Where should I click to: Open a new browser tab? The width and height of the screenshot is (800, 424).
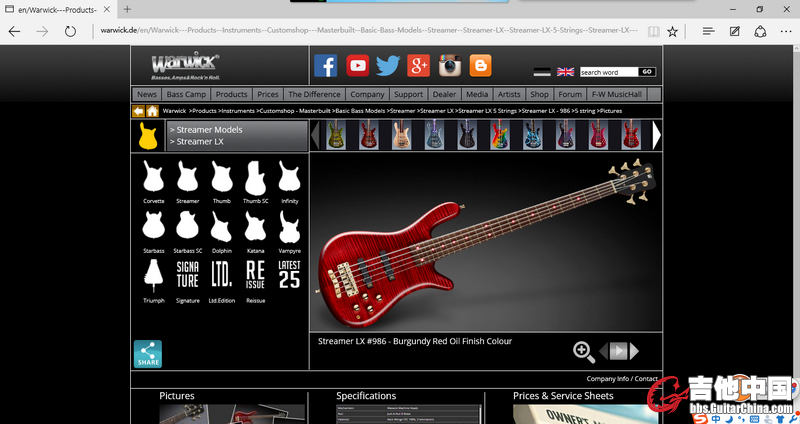(x=127, y=9)
